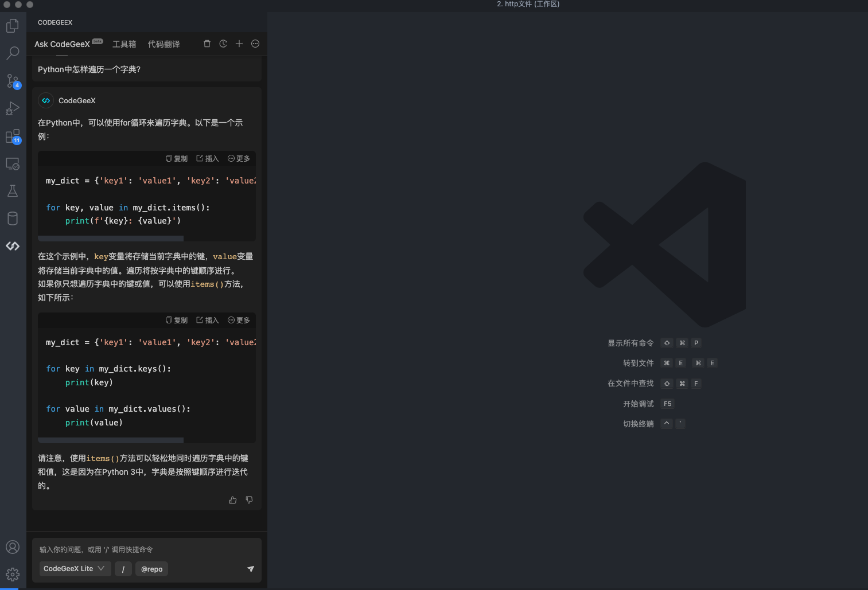Screen dimensions: 868x590
Task: Insert the second code block with 插入
Action: (208, 320)
